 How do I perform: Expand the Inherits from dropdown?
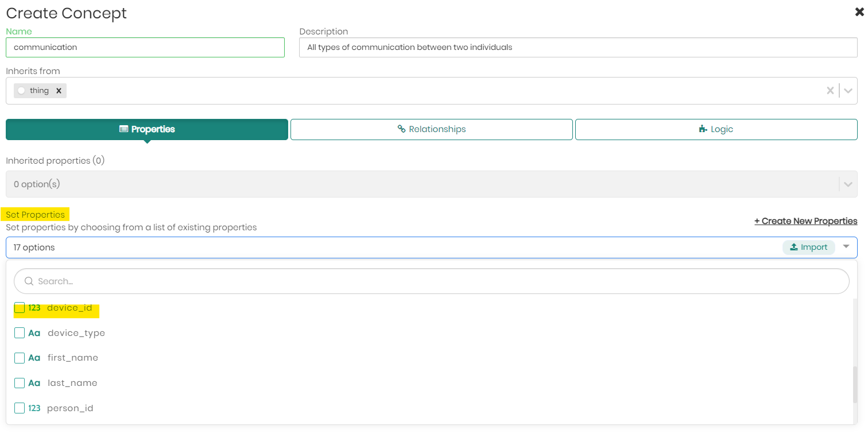[848, 91]
